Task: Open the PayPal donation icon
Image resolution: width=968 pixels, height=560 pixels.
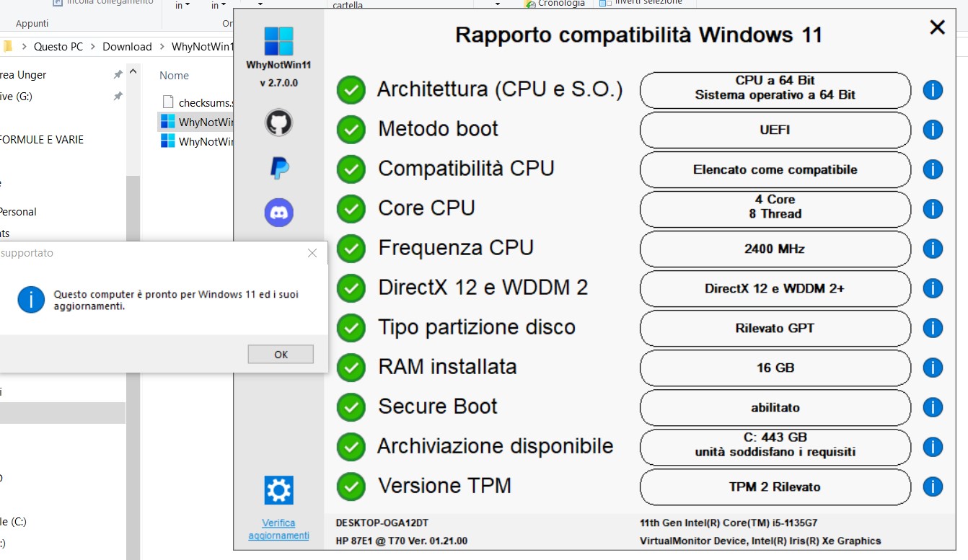Action: click(x=279, y=168)
